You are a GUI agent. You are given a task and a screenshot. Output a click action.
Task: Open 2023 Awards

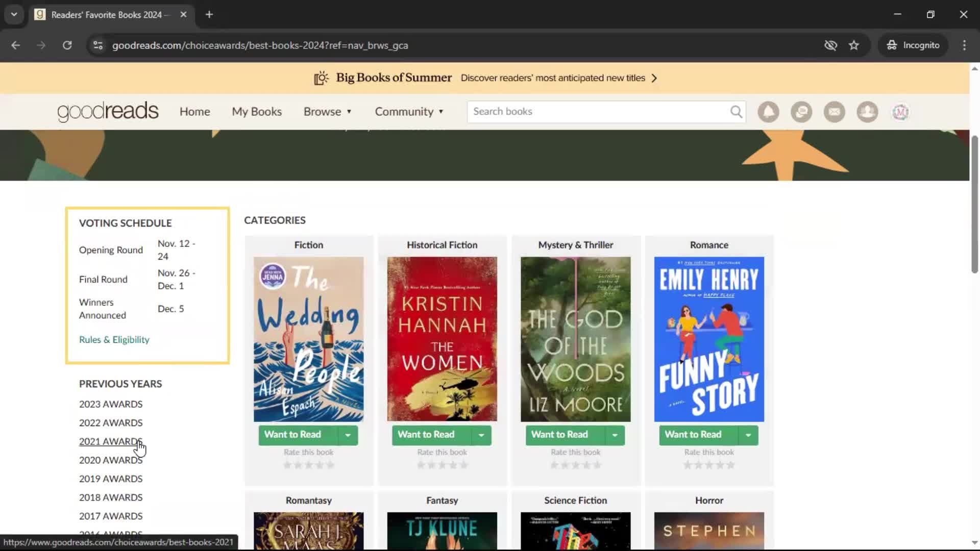pyautogui.click(x=111, y=404)
